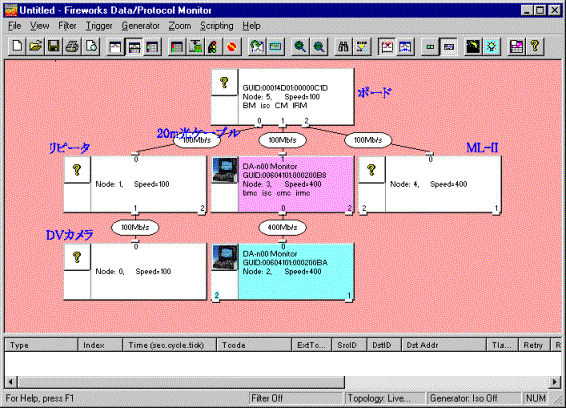
Task: Click the Print toolbar icon
Action: click(73, 47)
